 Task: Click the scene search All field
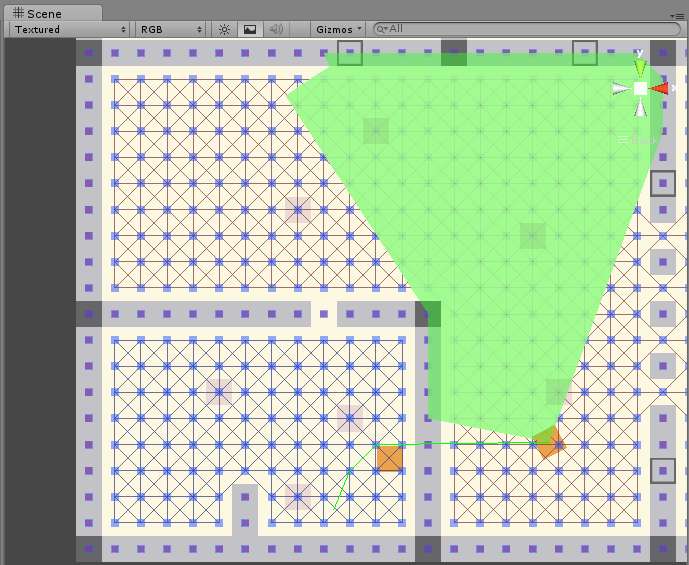point(527,29)
